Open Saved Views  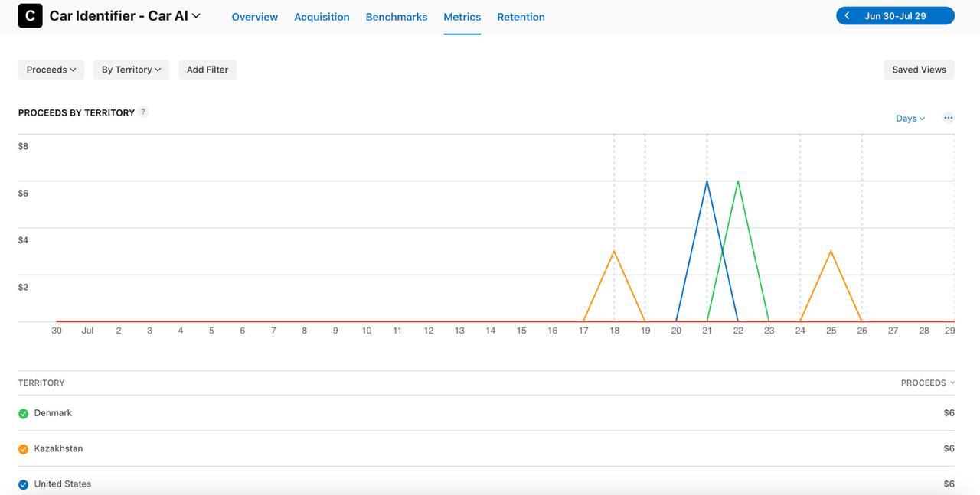point(920,68)
